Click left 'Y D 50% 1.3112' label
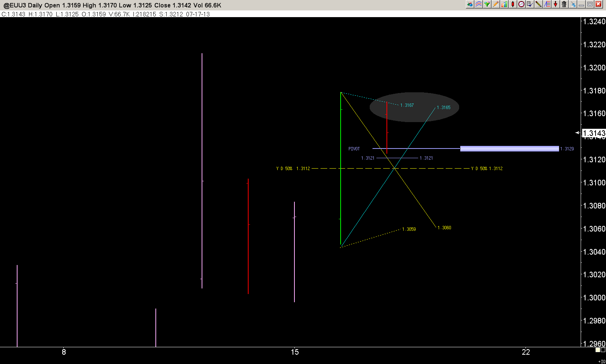 (293, 169)
